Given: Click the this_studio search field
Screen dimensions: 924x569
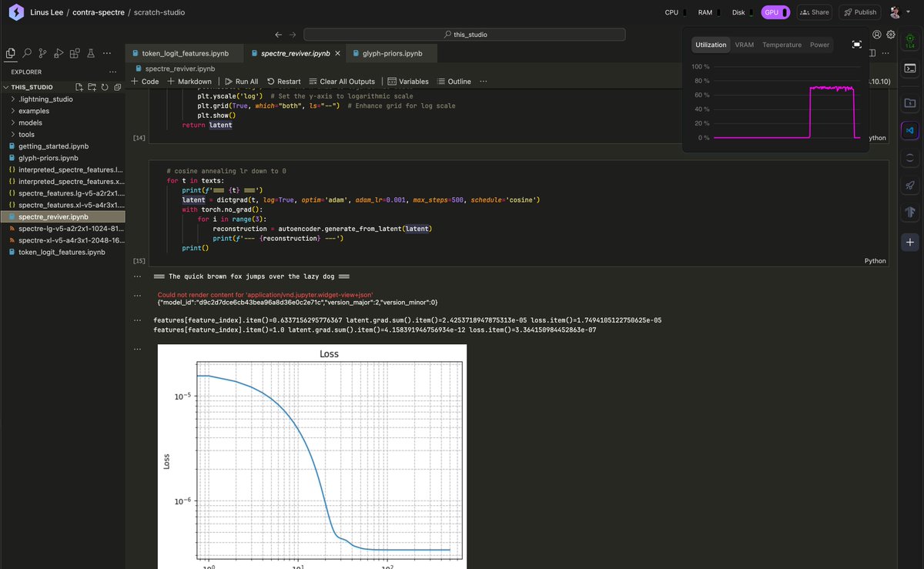Looking at the screenshot, I should tap(464, 35).
